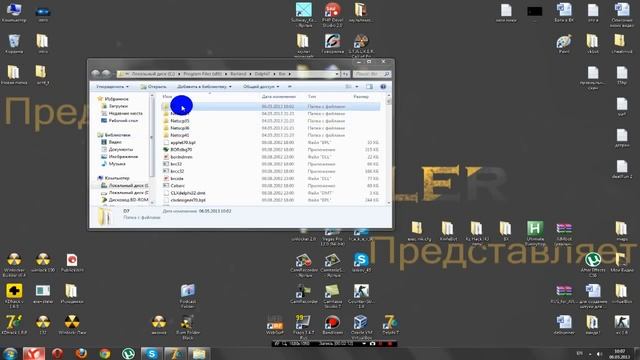Open the Yandex browser on taskbar
The image size is (640, 360).
(33, 353)
